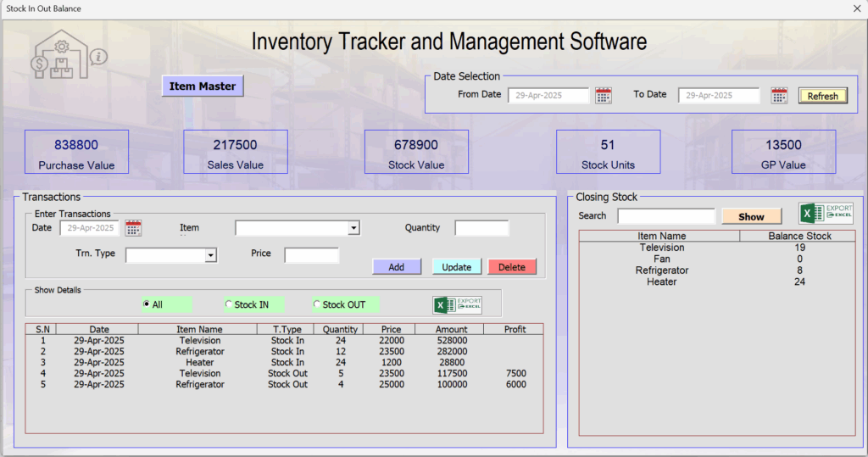Close the Stock In Out Balance window
868x457 pixels.
point(856,8)
